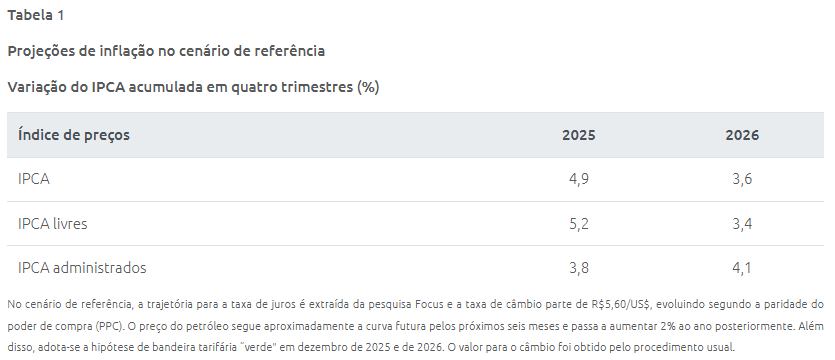The image size is (835, 360).
Task: Click the 'Índice de preços' column header
Action: tap(73, 135)
